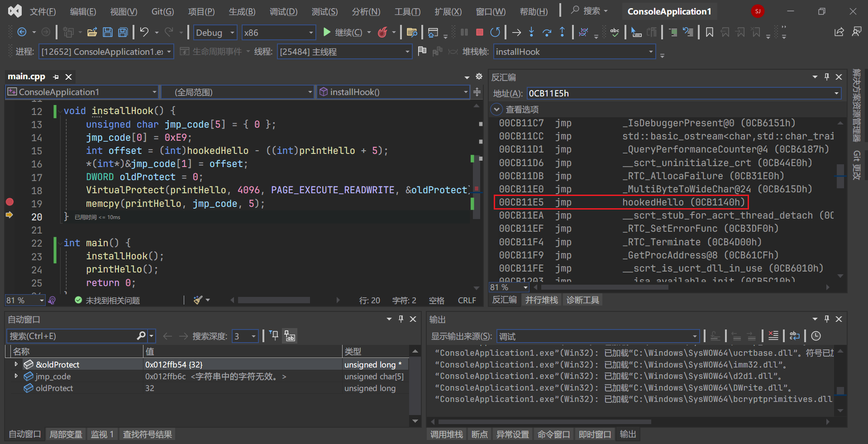Click the Save All icon
The height and width of the screenshot is (444, 868).
[123, 32]
